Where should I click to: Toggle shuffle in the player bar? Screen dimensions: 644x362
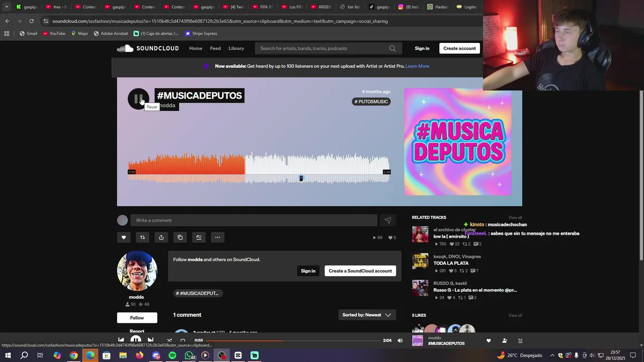point(169,340)
